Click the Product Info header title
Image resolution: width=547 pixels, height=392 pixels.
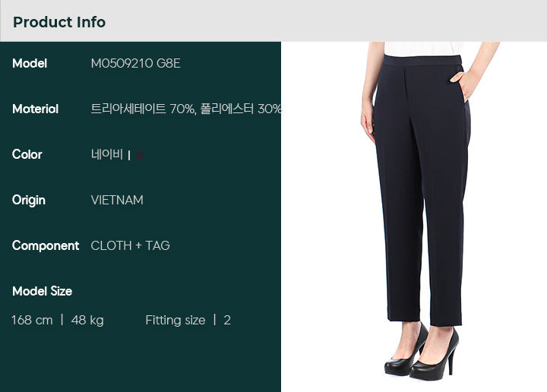click(x=59, y=22)
